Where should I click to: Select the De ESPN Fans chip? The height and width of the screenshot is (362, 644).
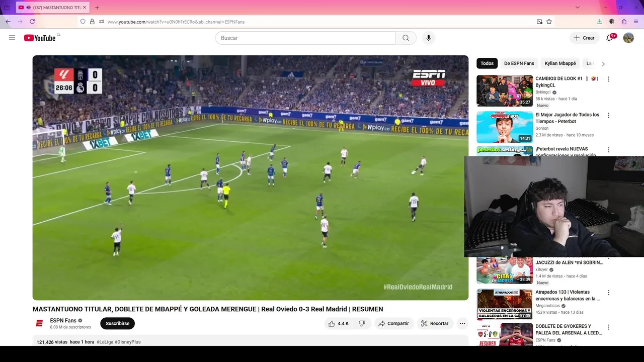point(519,63)
